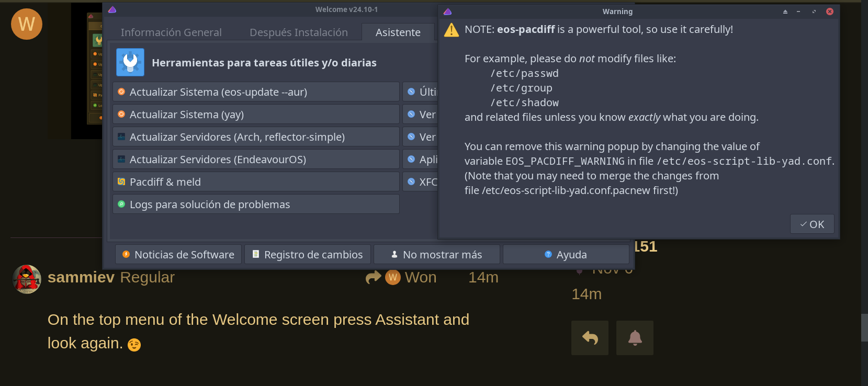Switch to Información General tab
The height and width of the screenshot is (386, 868).
point(171,32)
